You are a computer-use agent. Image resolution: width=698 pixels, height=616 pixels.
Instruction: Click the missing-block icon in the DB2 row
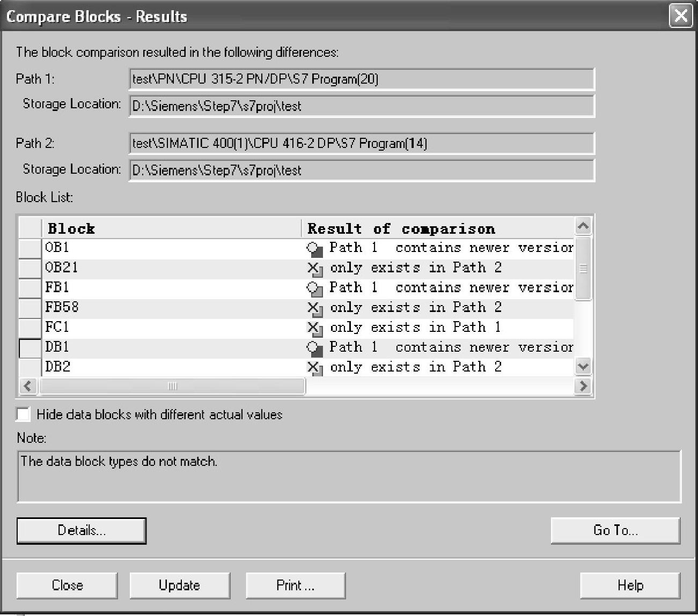click(x=314, y=368)
